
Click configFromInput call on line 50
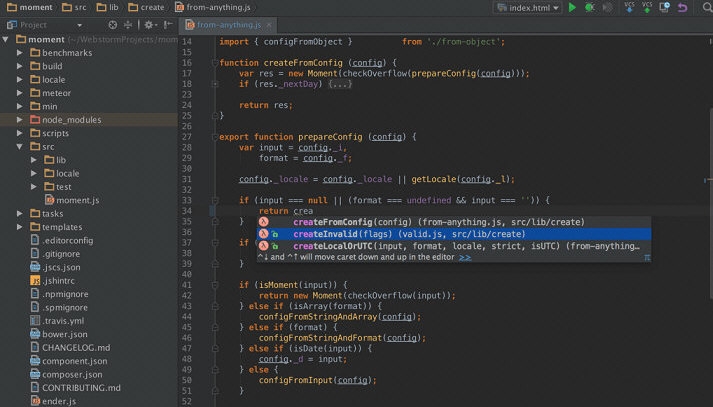tap(317, 380)
